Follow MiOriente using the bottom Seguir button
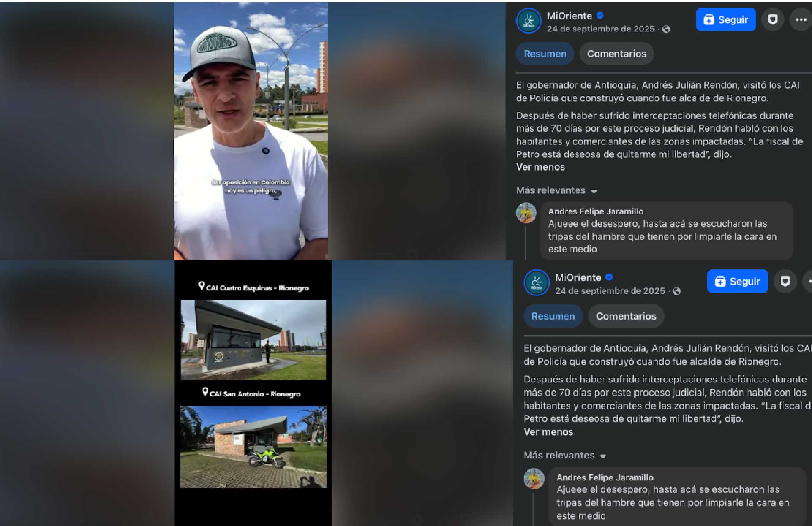Screen dimensions: 812x526 click(x=737, y=281)
